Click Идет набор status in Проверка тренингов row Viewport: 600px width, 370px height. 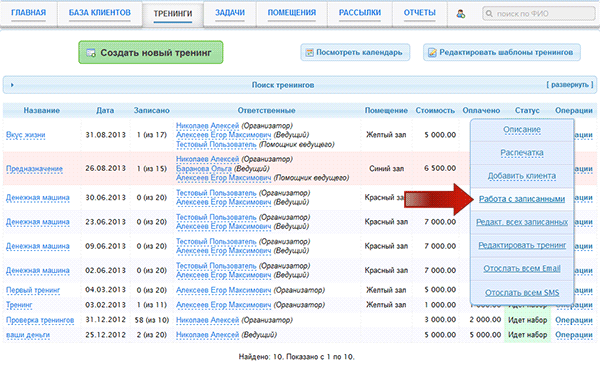pos(527,320)
